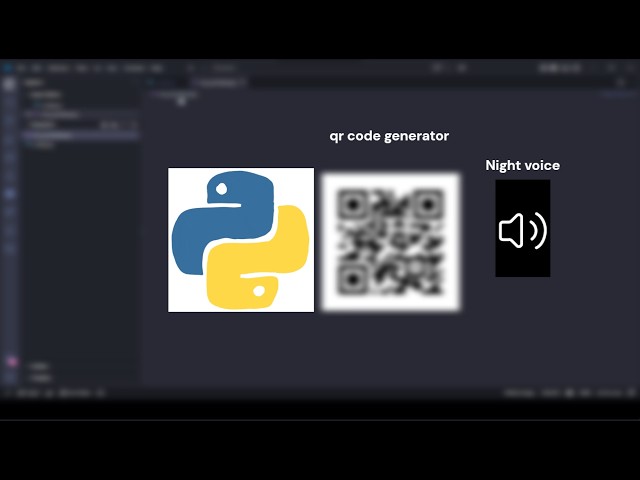Click the "Night voice" label

(522, 165)
